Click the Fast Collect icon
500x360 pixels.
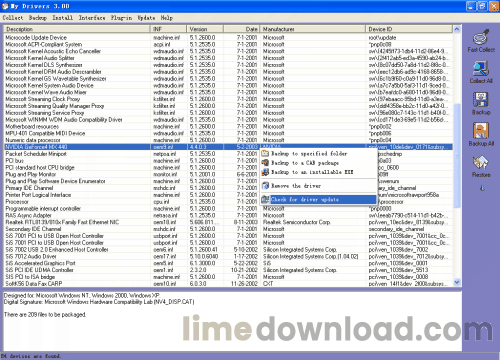pyautogui.click(x=481, y=37)
